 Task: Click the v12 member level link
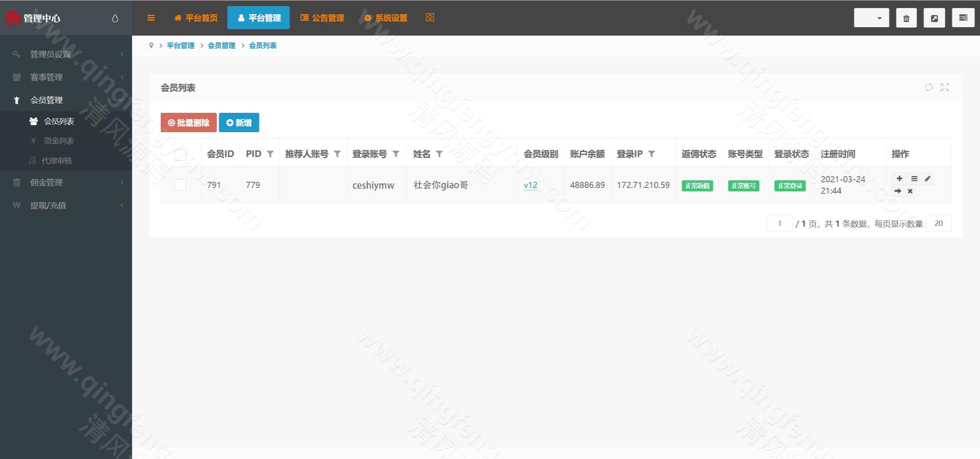(530, 185)
